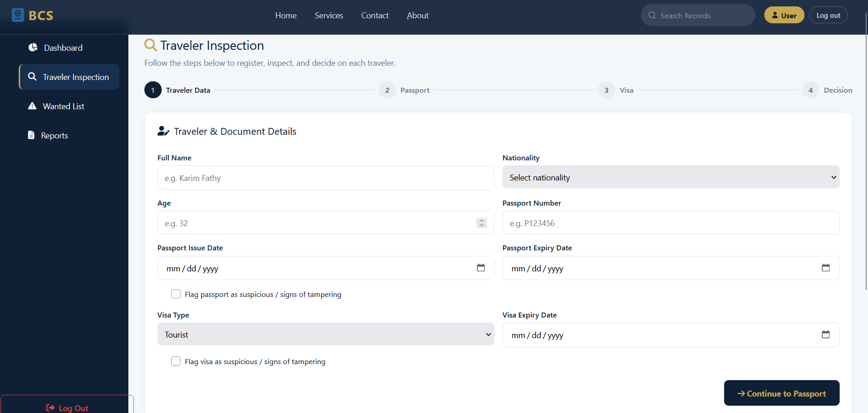This screenshot has height=413, width=868.
Task: Enable the flag visa as suspicious checkbox
Action: [176, 361]
